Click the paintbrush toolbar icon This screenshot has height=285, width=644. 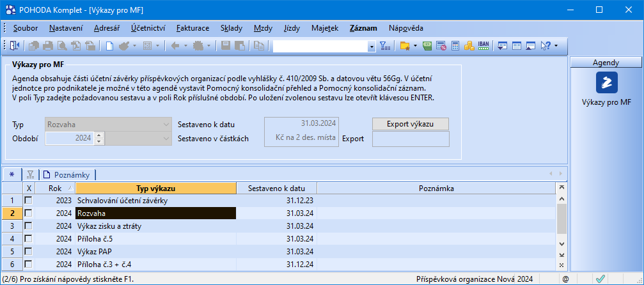pyautogui.click(x=124, y=46)
